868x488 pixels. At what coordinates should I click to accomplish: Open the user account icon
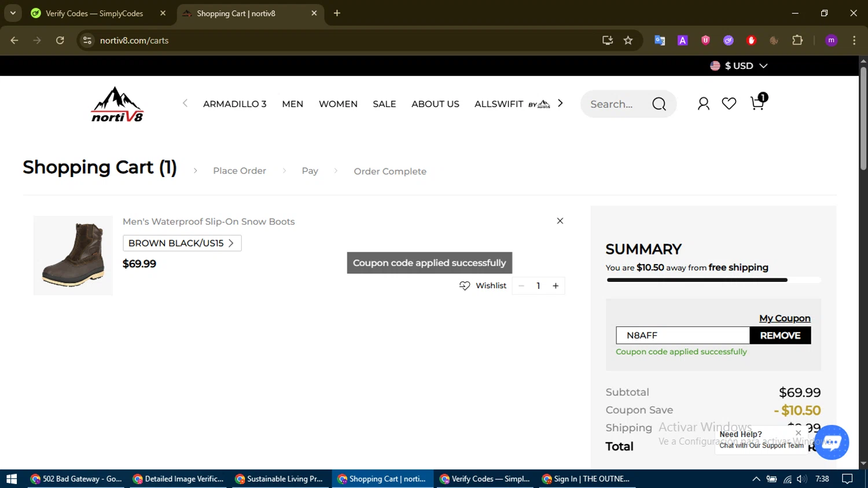click(703, 104)
